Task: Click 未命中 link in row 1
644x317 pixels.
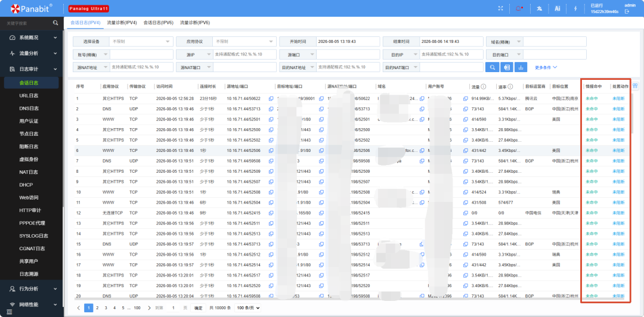Action: tap(592, 98)
